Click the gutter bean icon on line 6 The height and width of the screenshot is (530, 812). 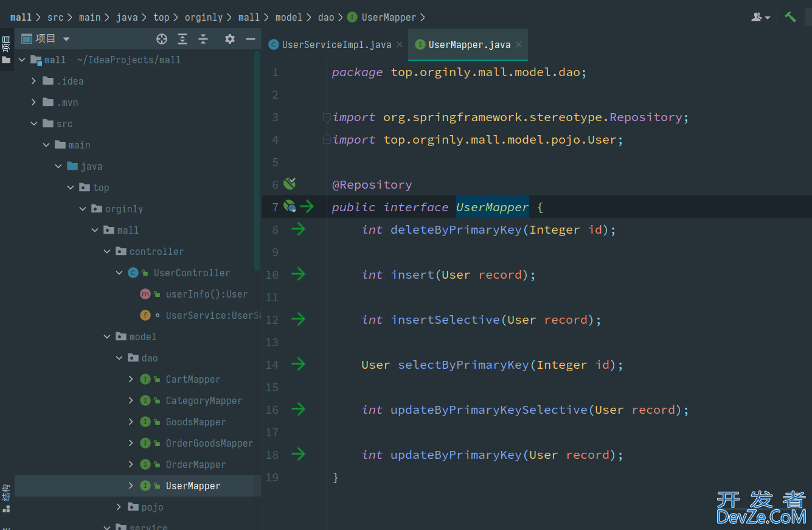[x=290, y=184]
